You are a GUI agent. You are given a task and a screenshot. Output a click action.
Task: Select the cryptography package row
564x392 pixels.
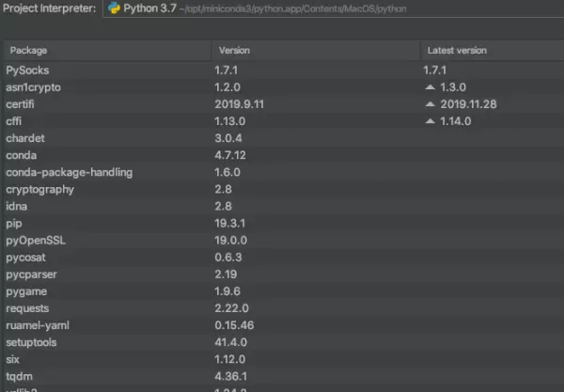pos(284,189)
